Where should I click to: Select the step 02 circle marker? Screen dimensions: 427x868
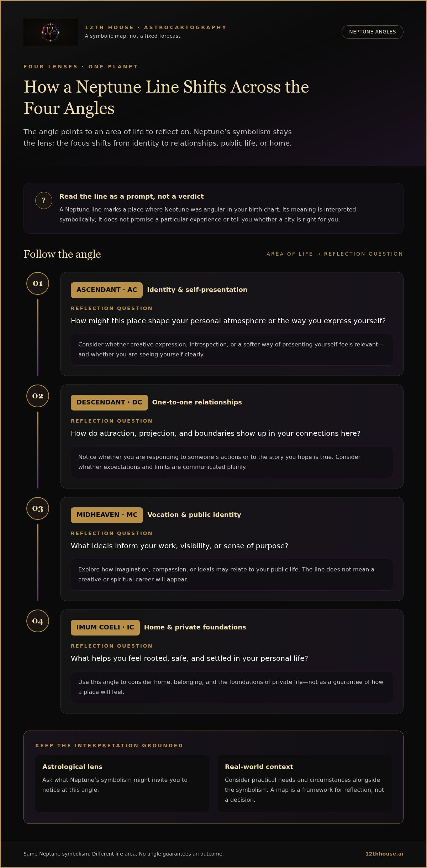pyautogui.click(x=38, y=396)
